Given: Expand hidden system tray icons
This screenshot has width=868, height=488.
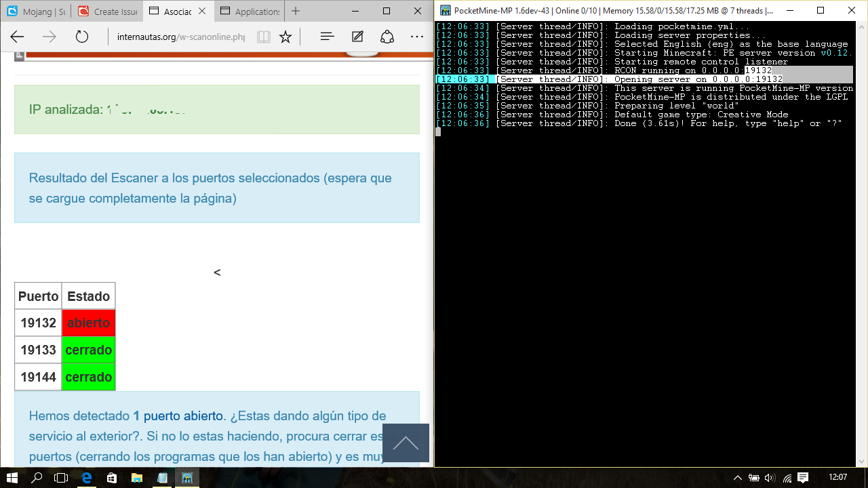Looking at the screenshot, I should tap(738, 478).
